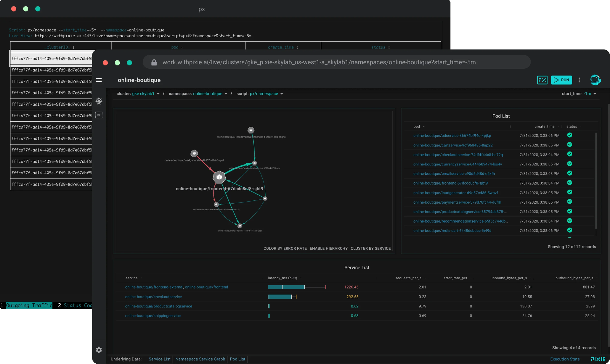Screen dimensions: 610x364
Task: Open the namespace sidebar icon
Action: [x=99, y=115]
